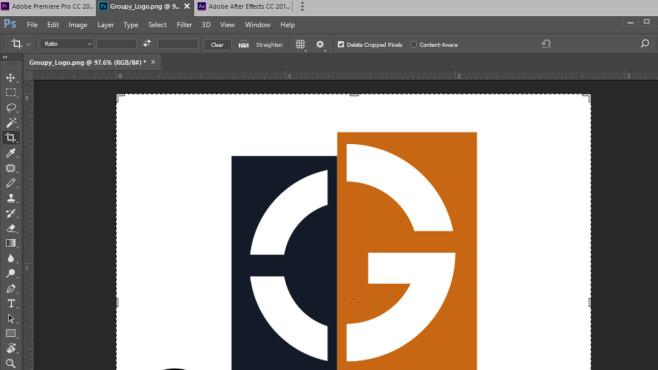Select the Zoom tool in the toolbar
Viewport: 658px width, 370px height.
pos(10,363)
